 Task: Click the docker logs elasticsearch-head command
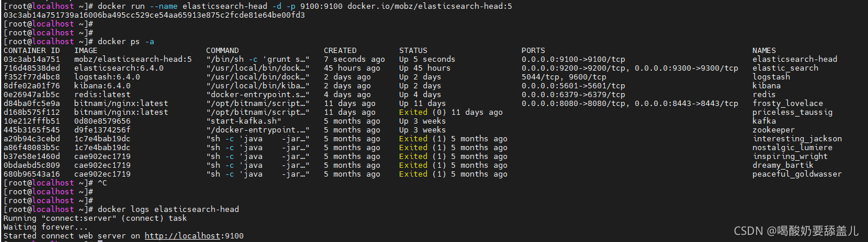[168, 210]
